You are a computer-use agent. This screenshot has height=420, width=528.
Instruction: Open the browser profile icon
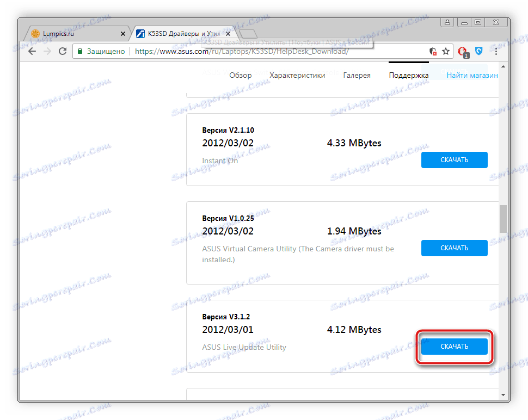click(447, 22)
